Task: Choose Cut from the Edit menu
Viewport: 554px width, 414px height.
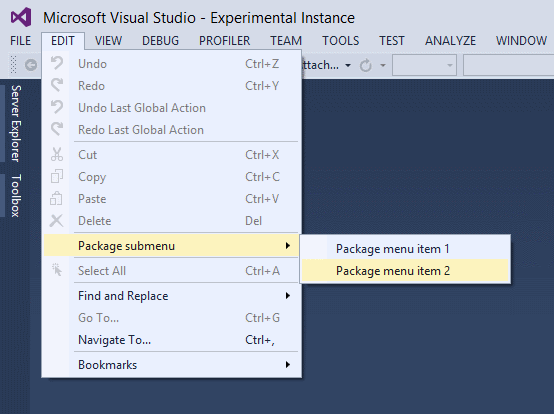Action: 171,155
